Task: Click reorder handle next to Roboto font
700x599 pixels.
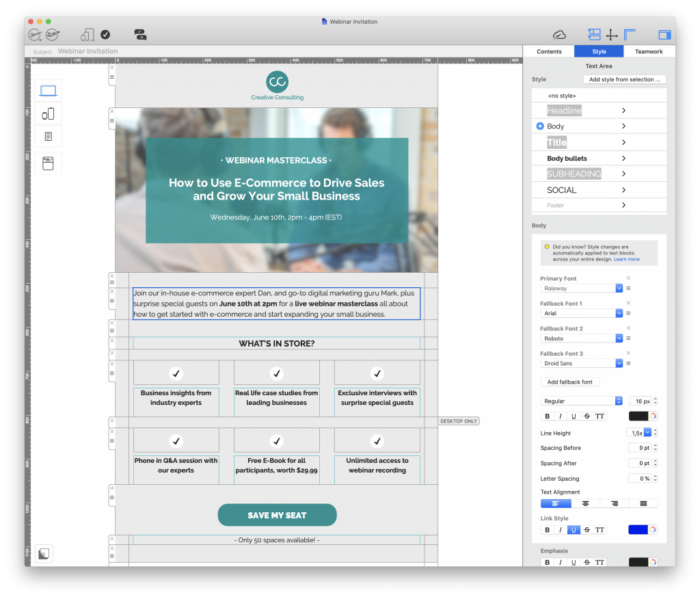Action: click(629, 338)
